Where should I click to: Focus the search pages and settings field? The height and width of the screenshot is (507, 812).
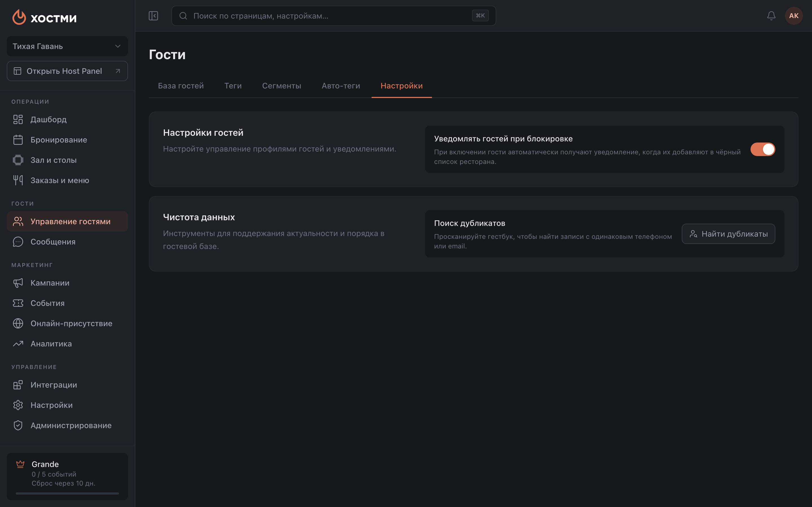pyautogui.click(x=334, y=16)
